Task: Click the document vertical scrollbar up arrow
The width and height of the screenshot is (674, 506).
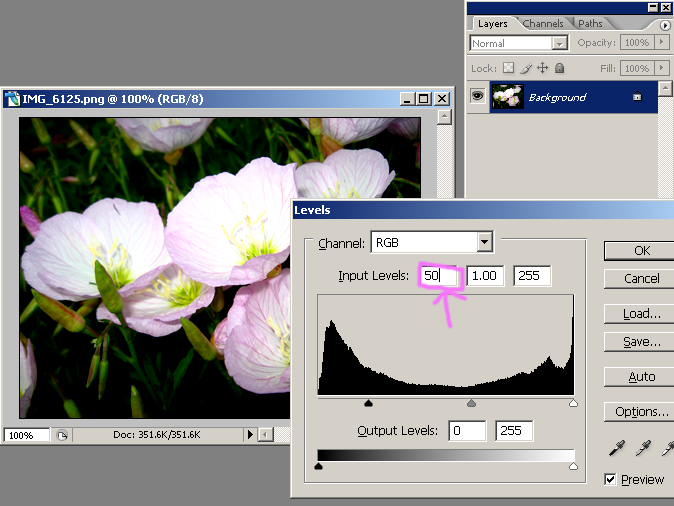Action: [444, 117]
